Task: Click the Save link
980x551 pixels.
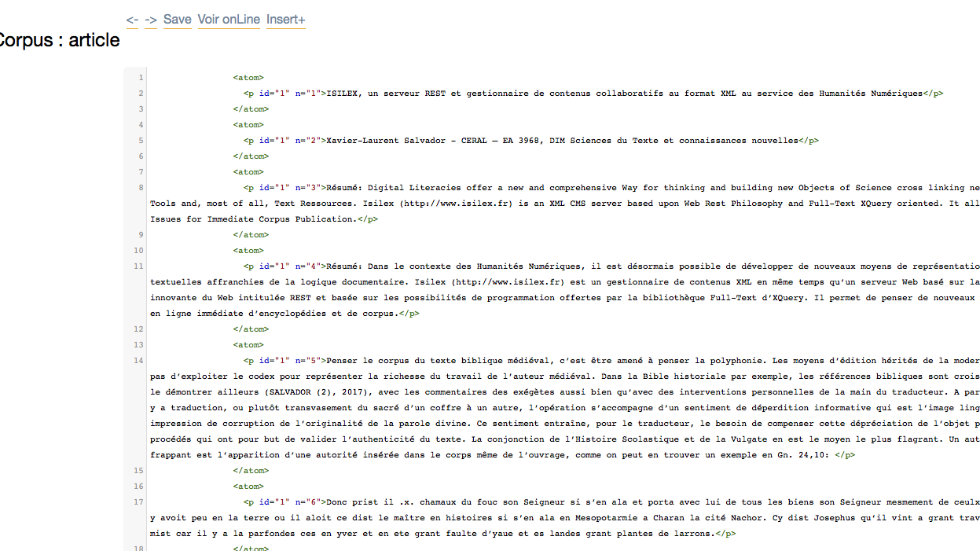Action: (178, 20)
